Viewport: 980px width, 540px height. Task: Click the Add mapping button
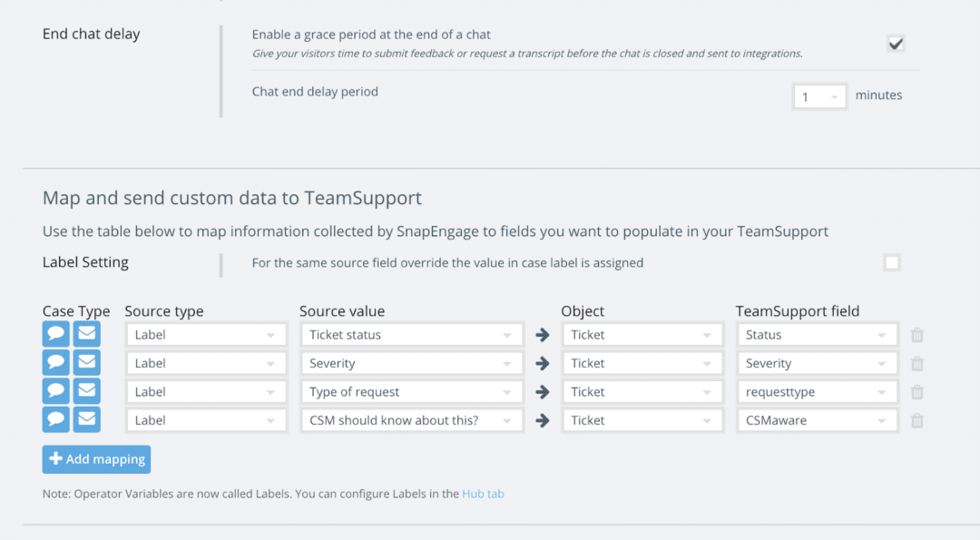pos(96,459)
